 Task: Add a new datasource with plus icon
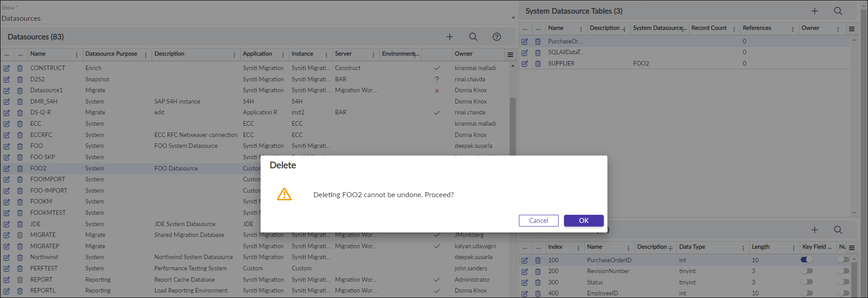coord(450,37)
